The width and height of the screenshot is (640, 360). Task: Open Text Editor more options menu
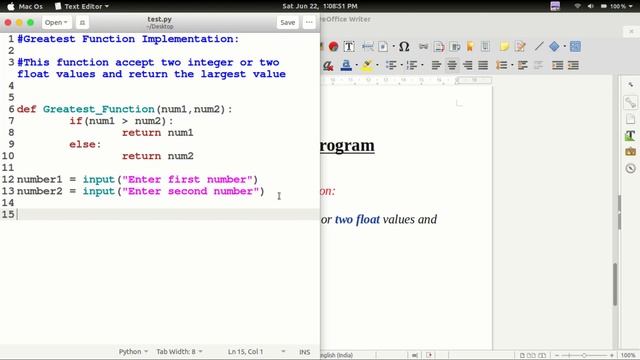pyautogui.click(x=309, y=22)
